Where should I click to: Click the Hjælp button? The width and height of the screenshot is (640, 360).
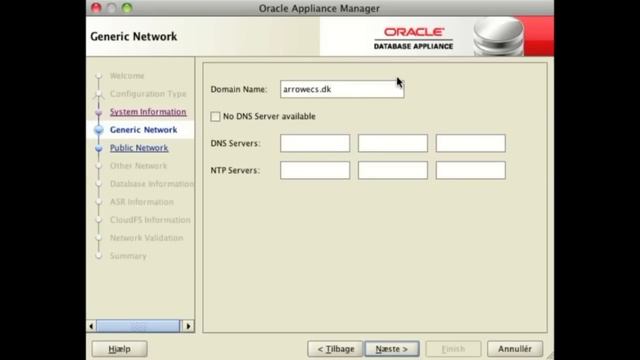pyautogui.click(x=120, y=349)
